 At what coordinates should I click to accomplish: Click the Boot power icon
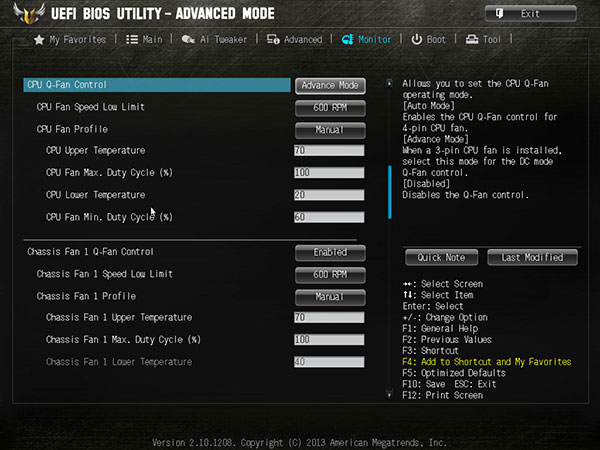416,39
